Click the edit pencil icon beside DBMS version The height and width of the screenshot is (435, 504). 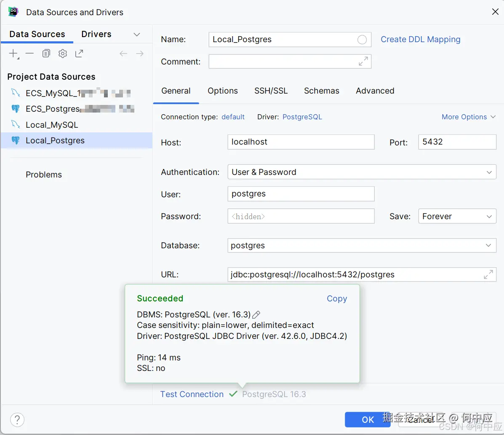[x=256, y=314]
